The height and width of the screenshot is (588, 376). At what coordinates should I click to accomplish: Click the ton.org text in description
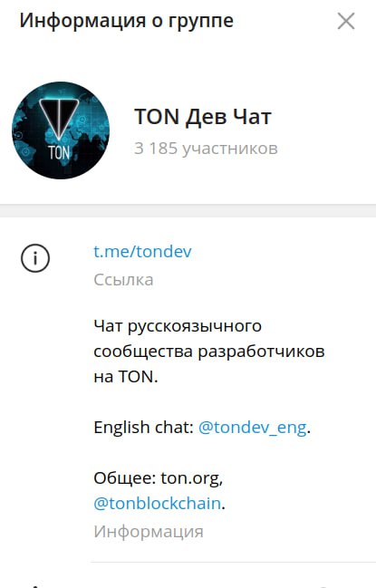point(191,478)
